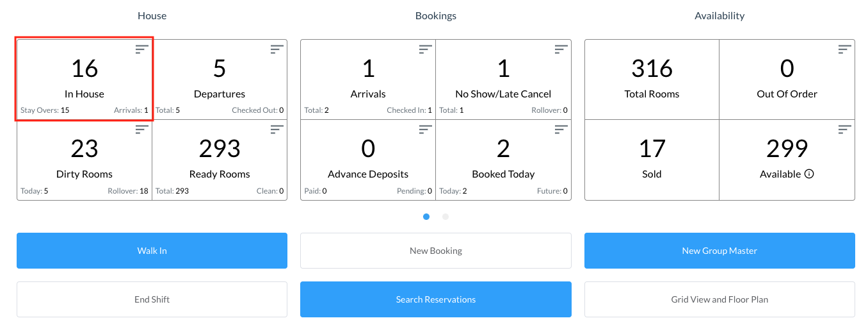
Task: Select the first dashboard page dot
Action: pos(426,217)
